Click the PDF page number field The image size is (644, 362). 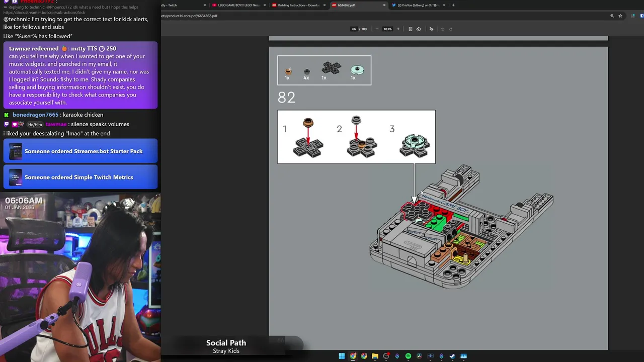354,29
